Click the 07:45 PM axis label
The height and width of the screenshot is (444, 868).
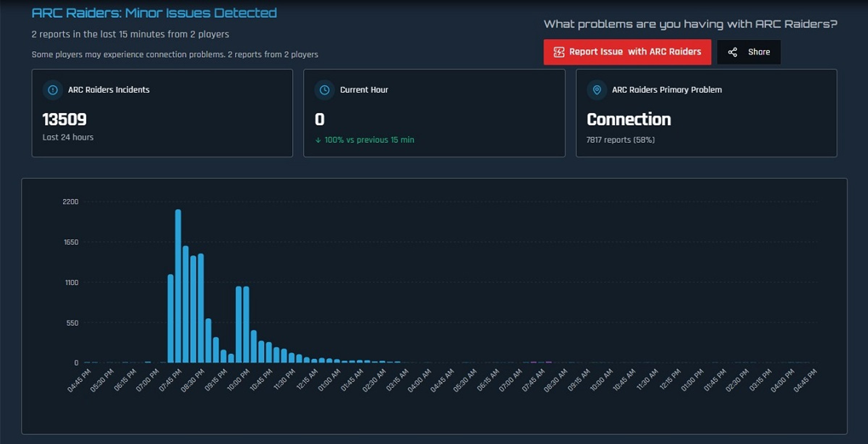point(170,380)
